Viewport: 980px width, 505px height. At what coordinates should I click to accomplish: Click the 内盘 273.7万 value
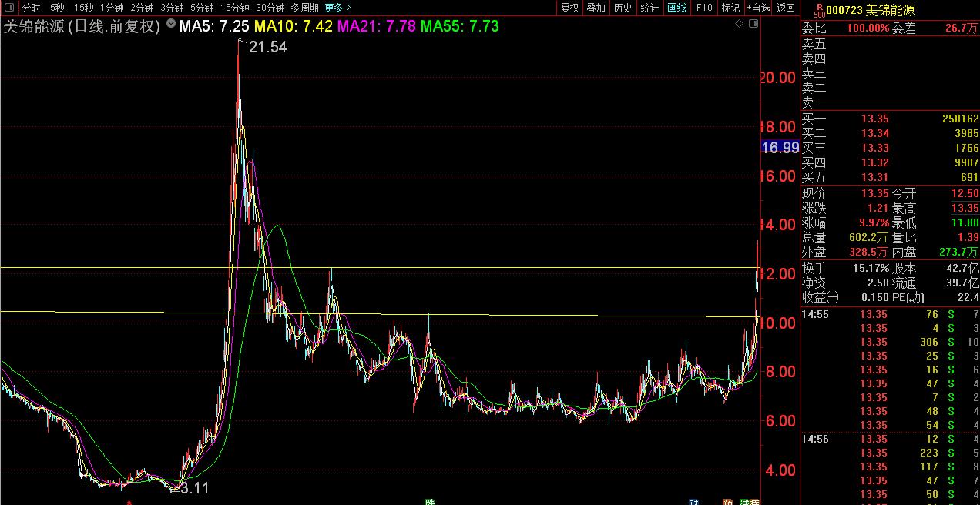(959, 252)
